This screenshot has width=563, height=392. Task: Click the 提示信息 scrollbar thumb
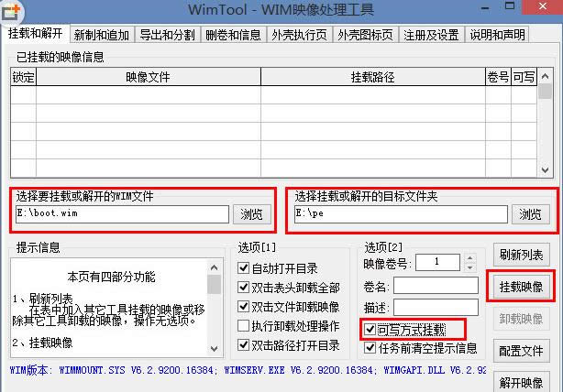coord(214,285)
